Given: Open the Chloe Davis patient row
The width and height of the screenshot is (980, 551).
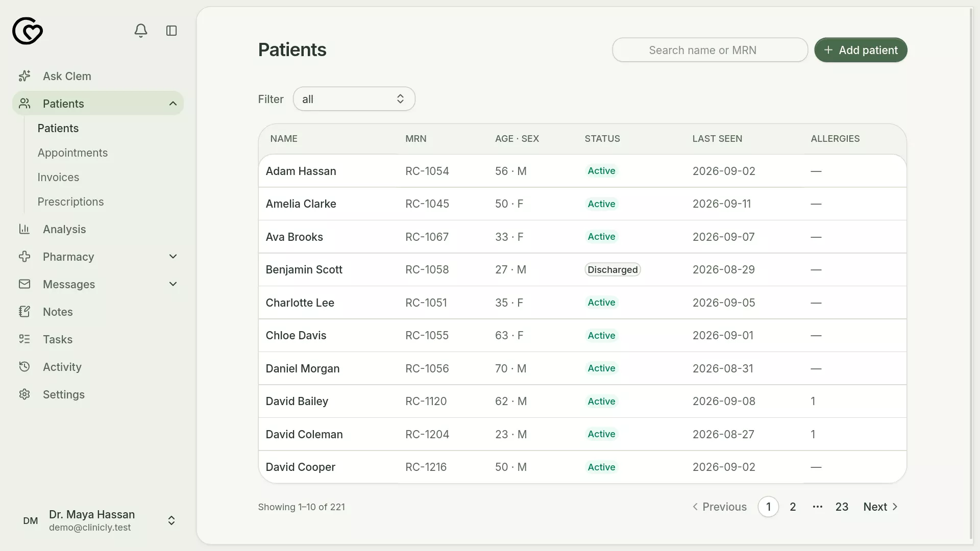Looking at the screenshot, I should click(x=582, y=335).
